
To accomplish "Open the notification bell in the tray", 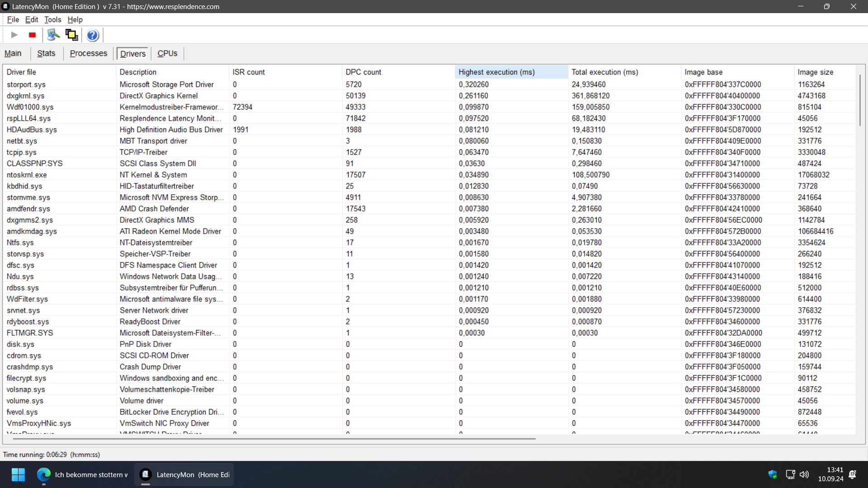I will pos(853,474).
